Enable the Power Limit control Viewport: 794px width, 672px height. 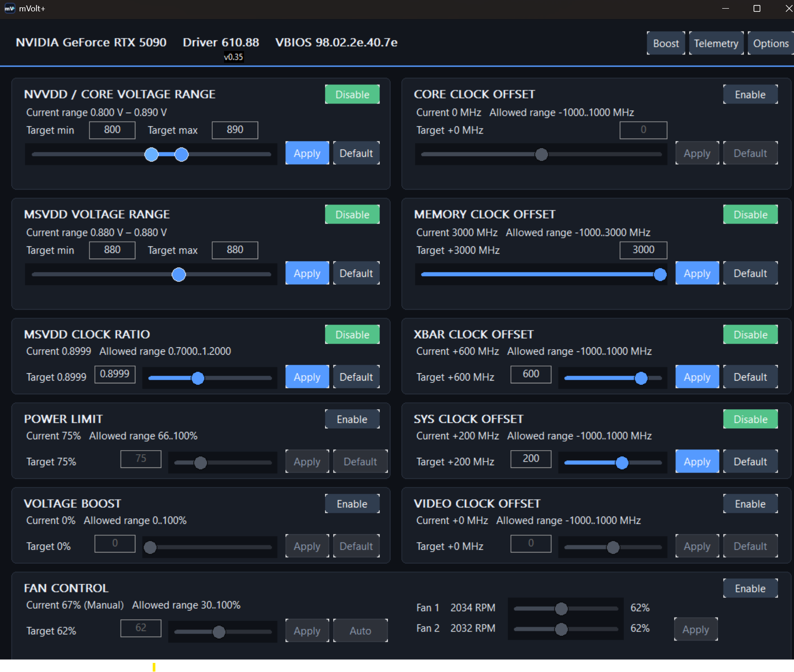(352, 419)
